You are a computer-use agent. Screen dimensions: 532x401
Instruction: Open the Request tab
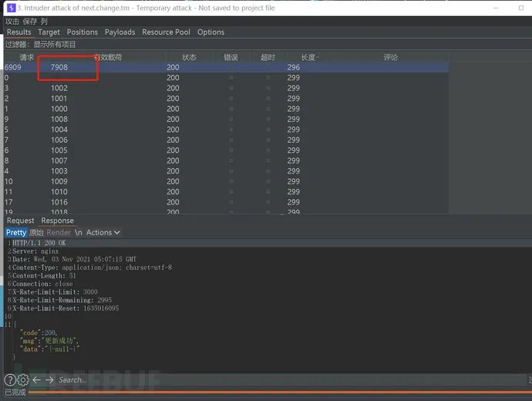pyautogui.click(x=21, y=221)
